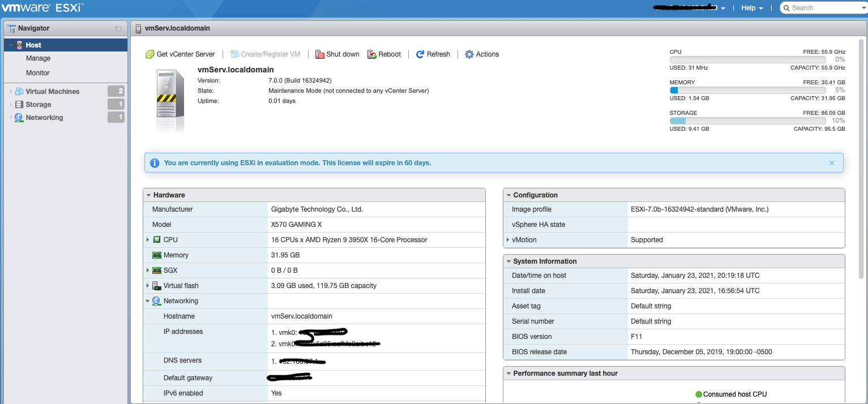
Task: Collapse the Configuration panel
Action: pyautogui.click(x=508, y=195)
